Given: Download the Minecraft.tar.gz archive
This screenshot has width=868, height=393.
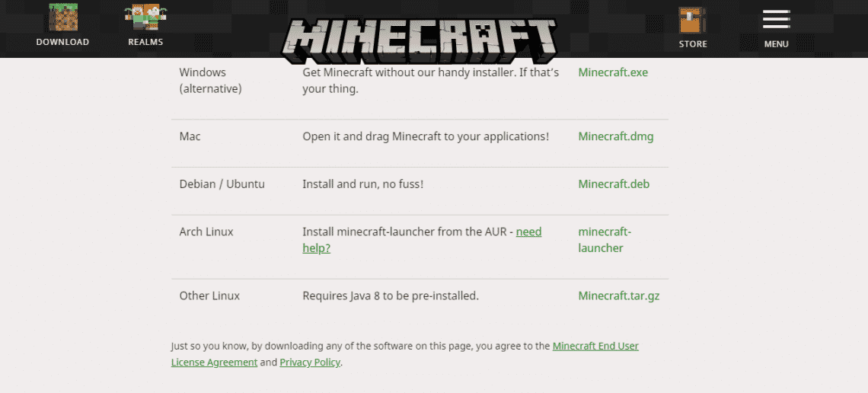Looking at the screenshot, I should coord(619,296).
